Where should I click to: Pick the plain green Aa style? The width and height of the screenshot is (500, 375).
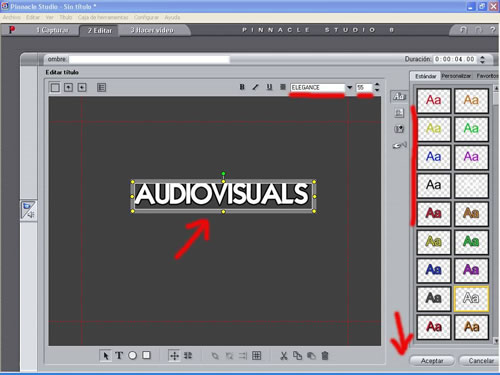click(x=471, y=128)
